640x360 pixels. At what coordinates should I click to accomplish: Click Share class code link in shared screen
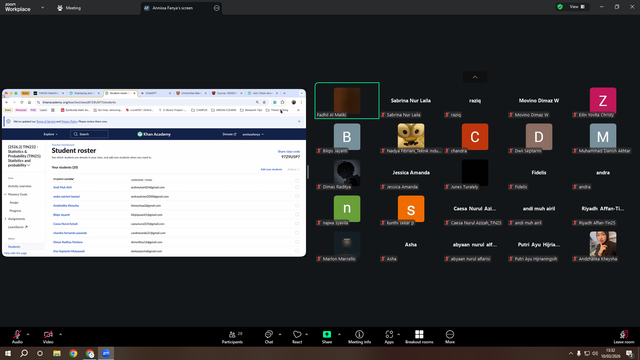pos(289,151)
